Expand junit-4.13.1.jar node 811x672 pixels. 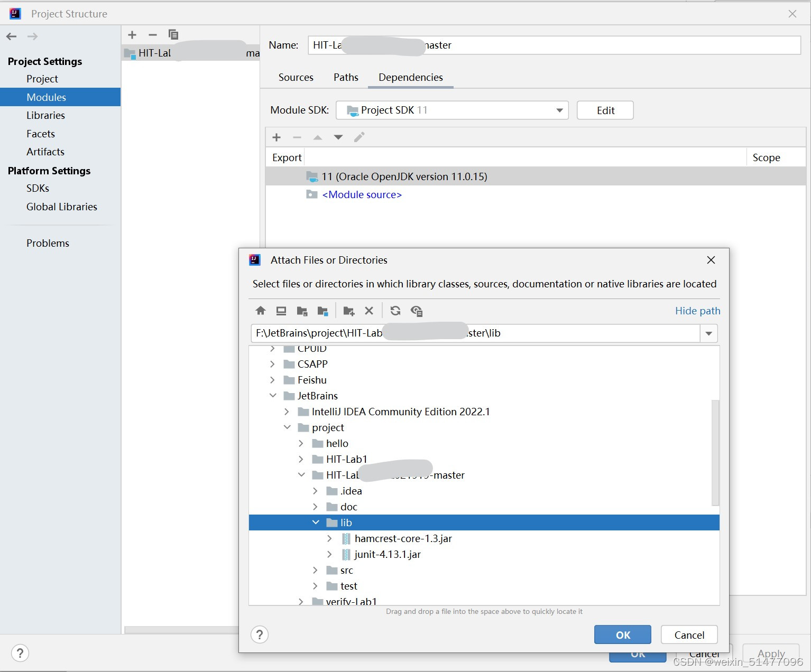(329, 554)
